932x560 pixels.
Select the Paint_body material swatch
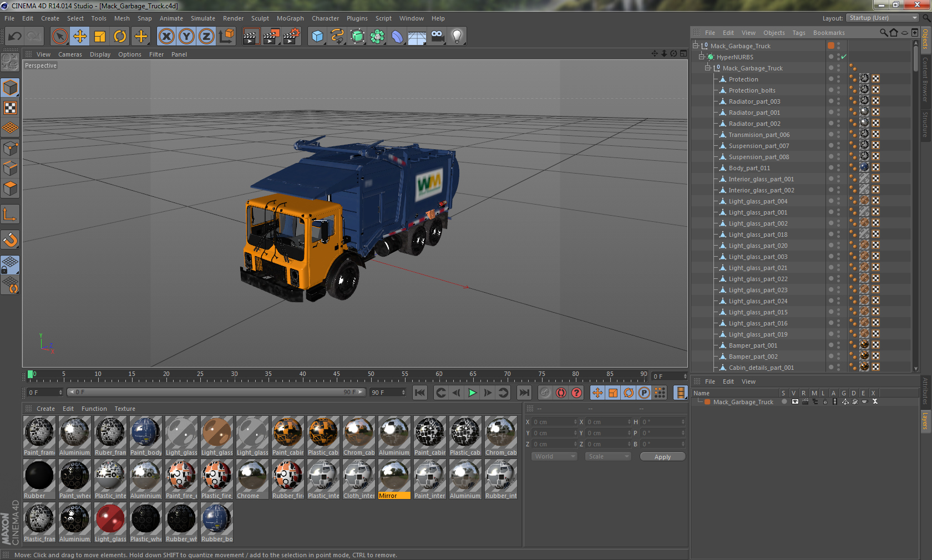[146, 437]
